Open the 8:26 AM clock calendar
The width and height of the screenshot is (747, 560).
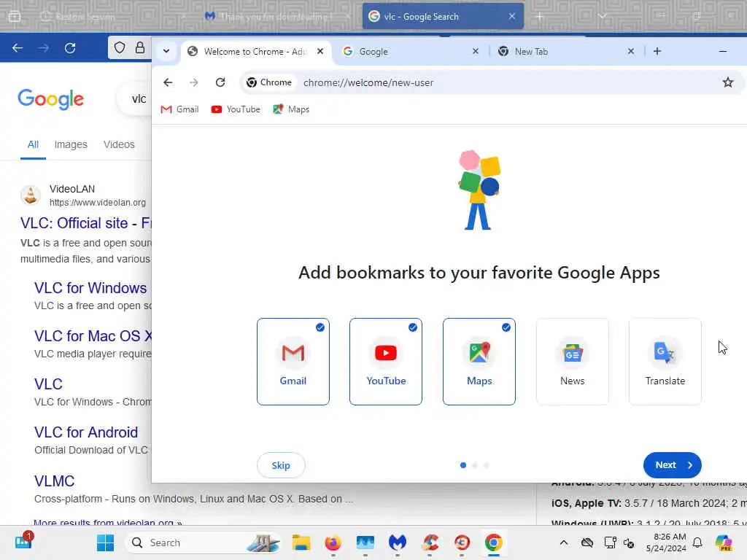click(665, 542)
